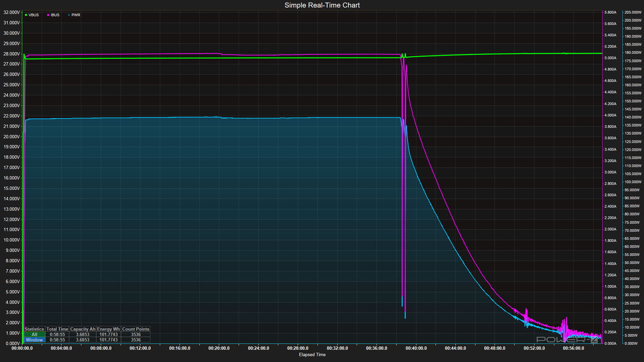Select the blue Window statistics row

point(34,340)
